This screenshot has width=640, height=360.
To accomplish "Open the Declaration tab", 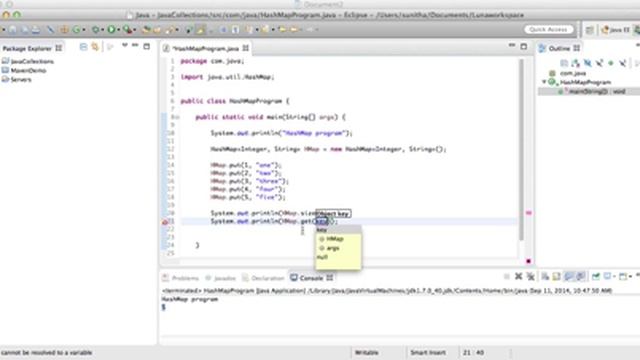I will tap(263, 278).
